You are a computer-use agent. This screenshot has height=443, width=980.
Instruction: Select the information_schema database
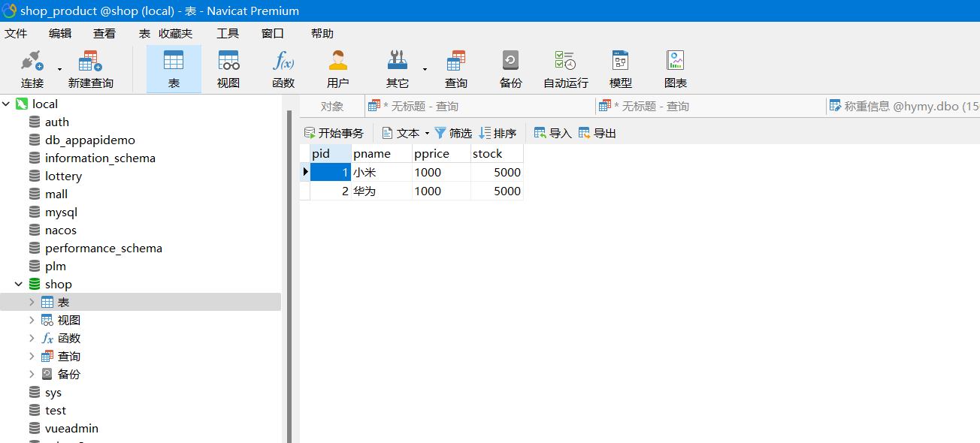click(x=100, y=158)
